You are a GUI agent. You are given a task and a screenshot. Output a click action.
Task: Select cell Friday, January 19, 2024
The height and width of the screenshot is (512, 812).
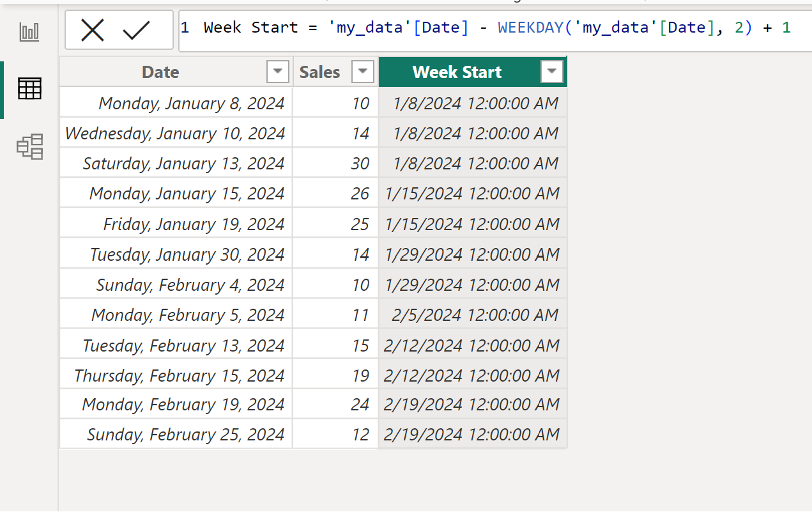tap(176, 224)
